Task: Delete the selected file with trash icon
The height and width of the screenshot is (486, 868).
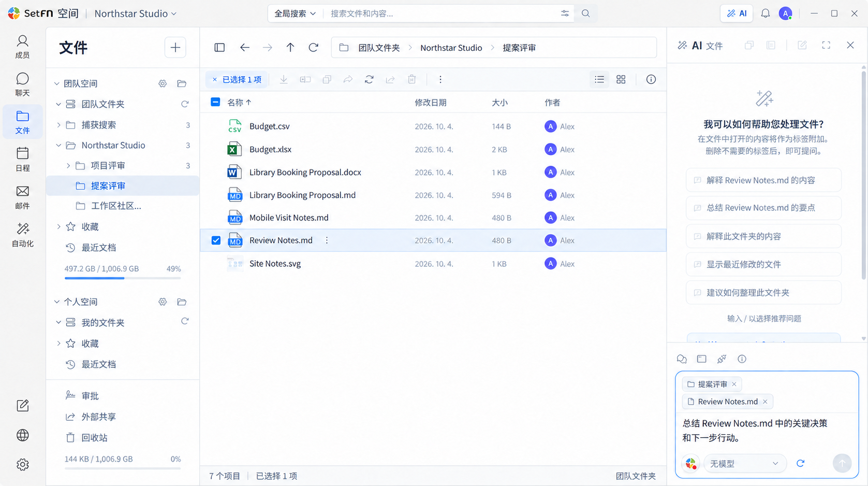Action: 412,79
